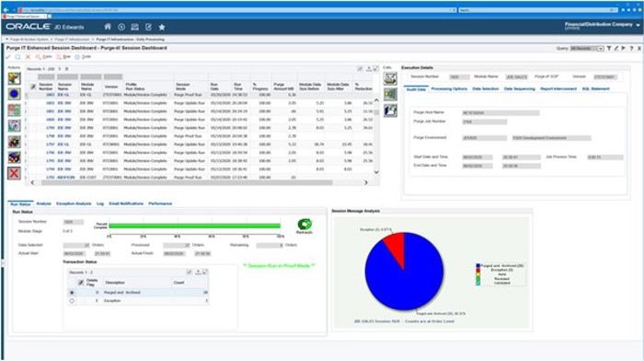Switch to the Email Notifications tab
644x361 pixels.
(x=126, y=204)
